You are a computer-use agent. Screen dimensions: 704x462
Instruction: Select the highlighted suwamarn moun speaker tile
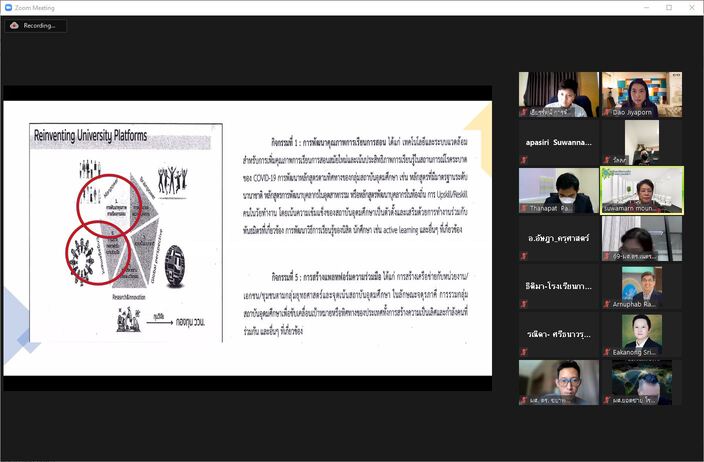642,191
